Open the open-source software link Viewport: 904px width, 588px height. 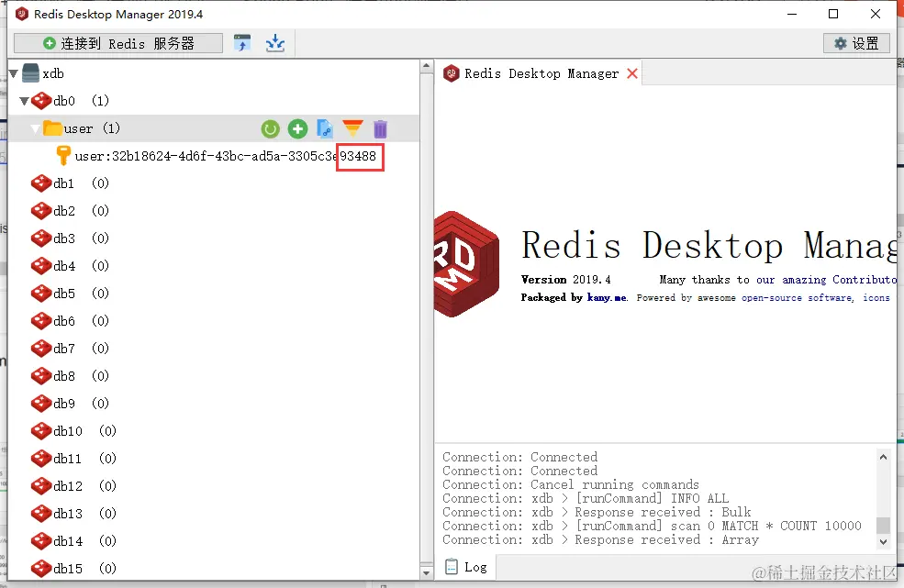pos(797,297)
